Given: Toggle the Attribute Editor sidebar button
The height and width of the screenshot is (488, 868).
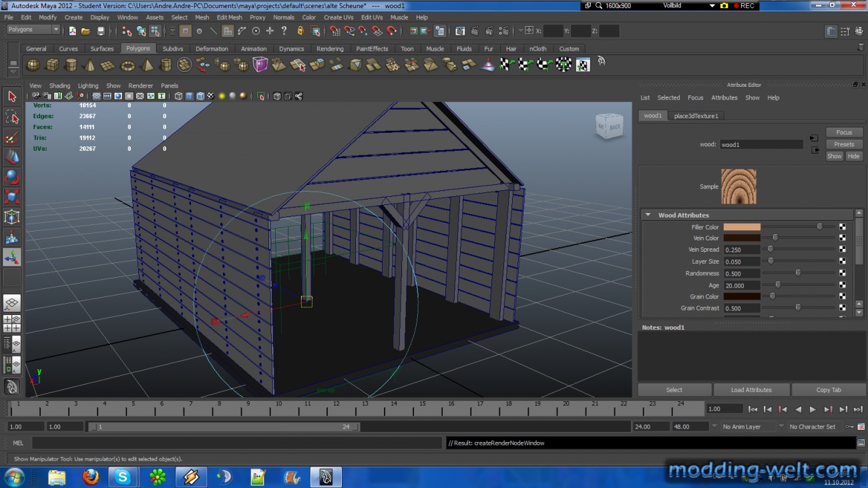Looking at the screenshot, I should tap(831, 31).
